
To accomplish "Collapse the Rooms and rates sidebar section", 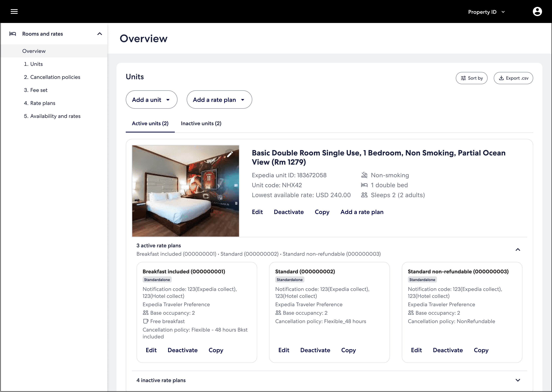I will point(100,34).
